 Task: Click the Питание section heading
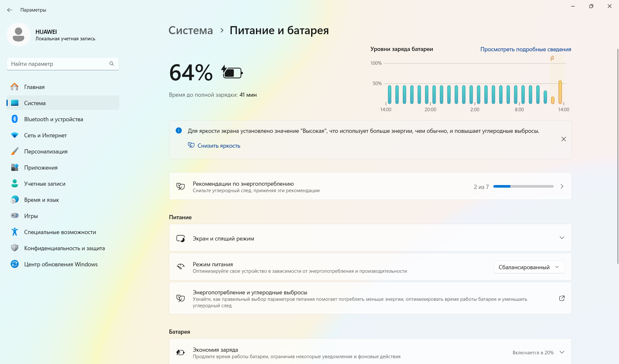tap(180, 217)
